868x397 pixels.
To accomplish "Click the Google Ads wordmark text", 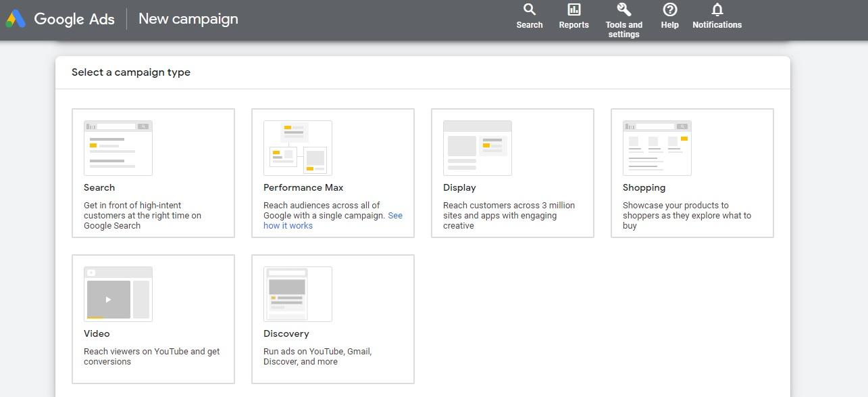I will coord(74,19).
